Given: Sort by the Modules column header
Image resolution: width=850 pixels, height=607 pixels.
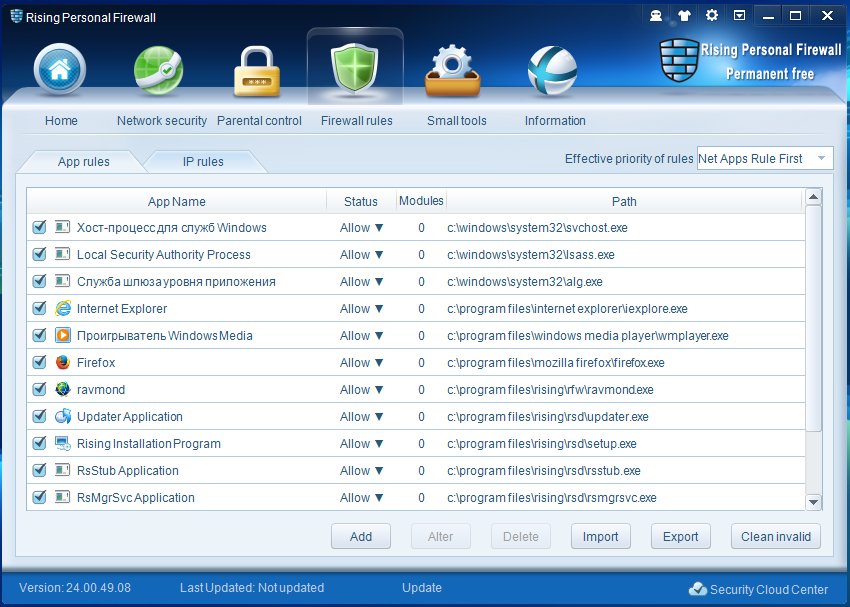Looking at the screenshot, I should coord(421,201).
